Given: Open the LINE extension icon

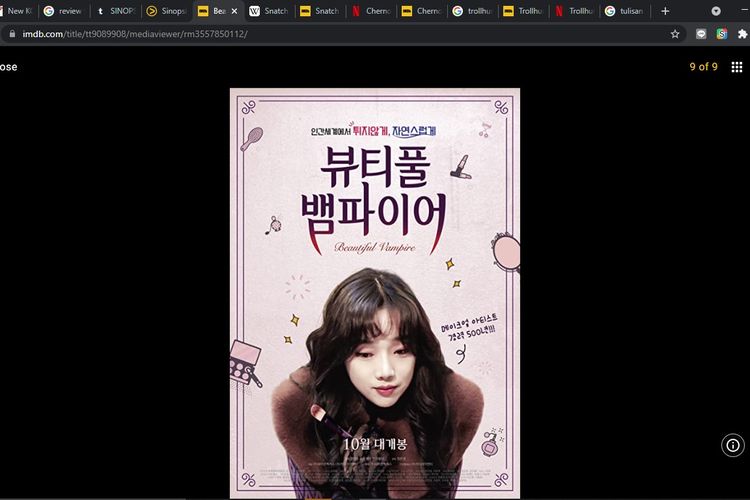Looking at the screenshot, I should click(701, 33).
